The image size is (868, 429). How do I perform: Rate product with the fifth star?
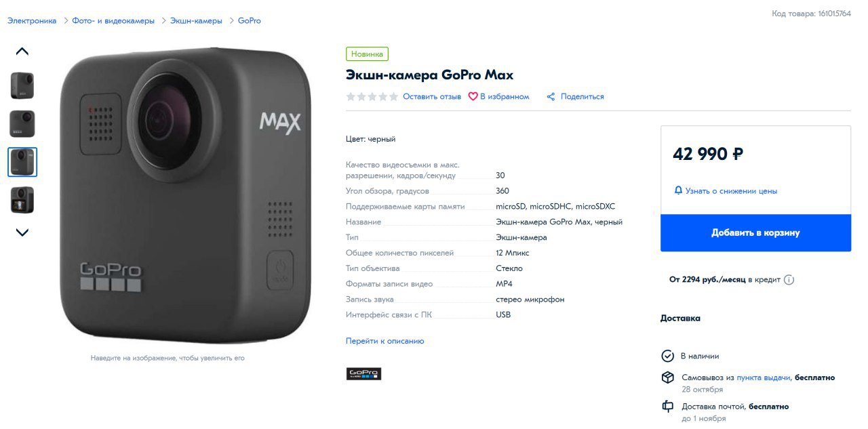(x=393, y=97)
